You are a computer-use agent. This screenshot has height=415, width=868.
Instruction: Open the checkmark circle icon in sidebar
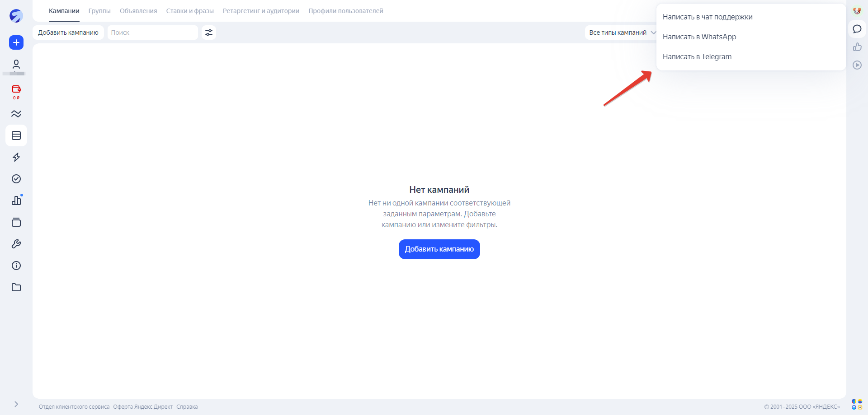coord(16,179)
